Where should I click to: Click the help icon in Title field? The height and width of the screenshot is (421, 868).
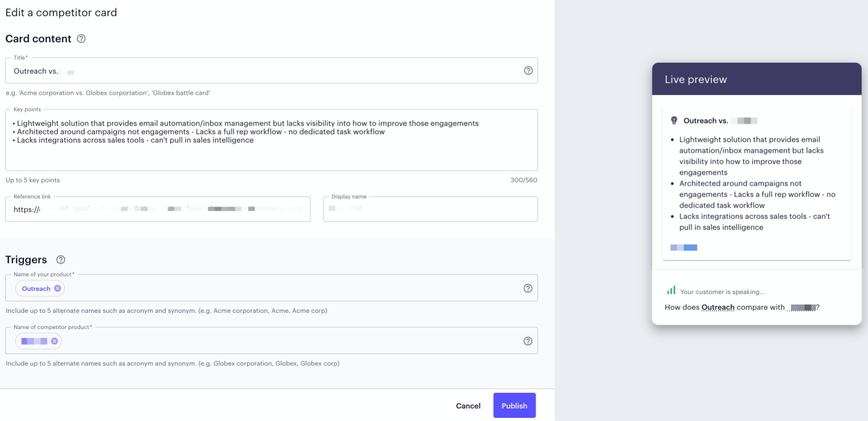(528, 71)
